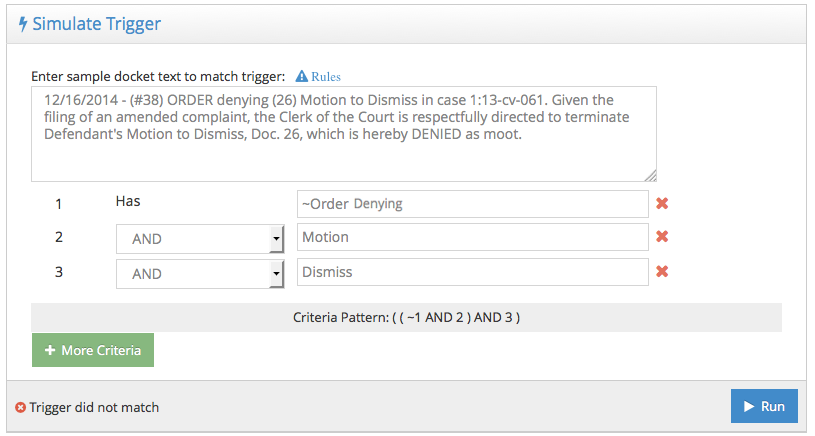Select the Motion criteria input field
815x436 pixels.
472,237
